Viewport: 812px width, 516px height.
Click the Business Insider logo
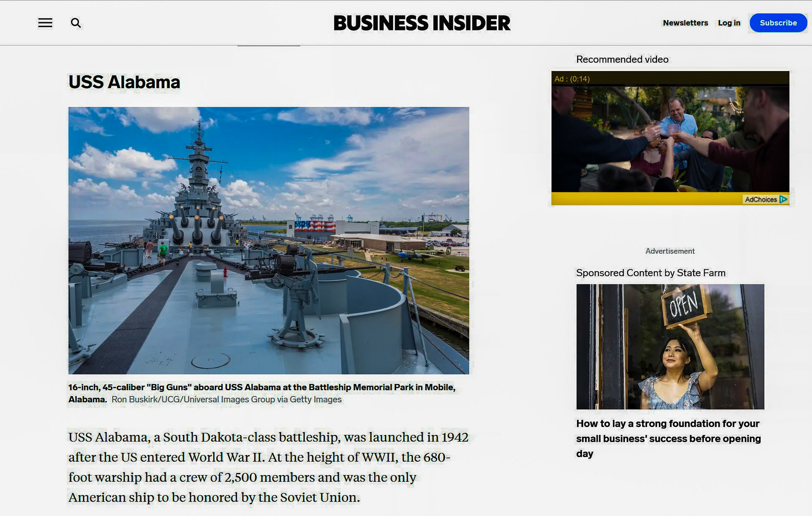[422, 23]
